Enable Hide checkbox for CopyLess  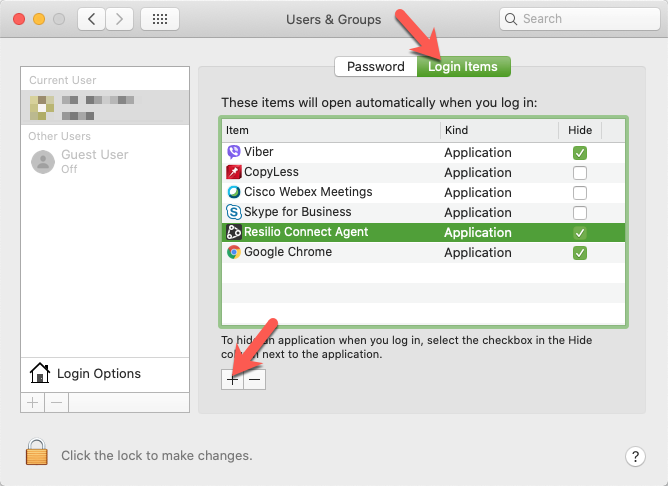580,173
